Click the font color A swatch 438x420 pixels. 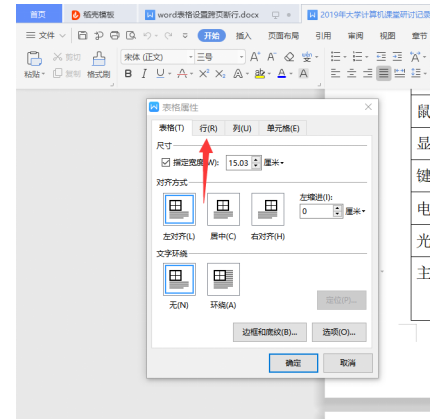(x=281, y=73)
